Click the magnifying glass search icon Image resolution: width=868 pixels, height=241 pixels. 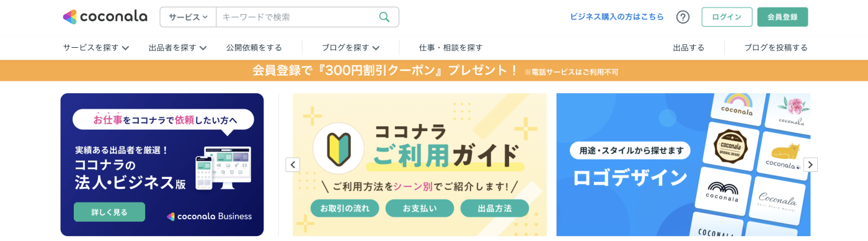384,17
